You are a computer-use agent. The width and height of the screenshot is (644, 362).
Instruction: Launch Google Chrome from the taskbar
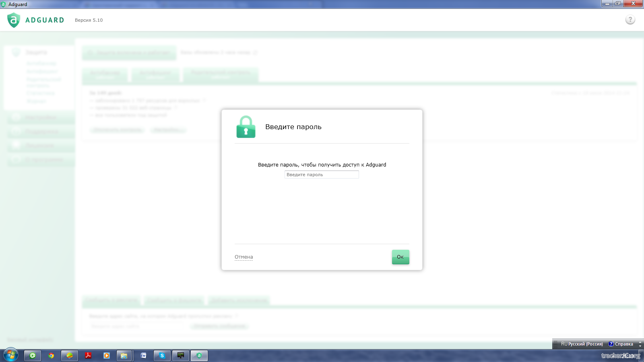(x=51, y=356)
